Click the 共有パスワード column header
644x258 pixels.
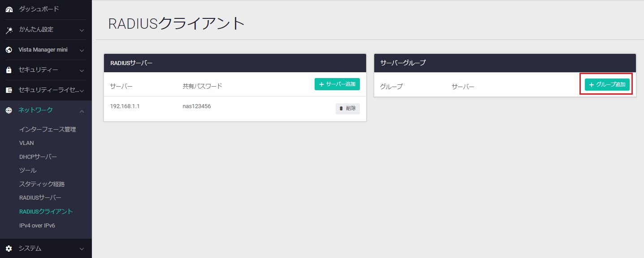202,86
